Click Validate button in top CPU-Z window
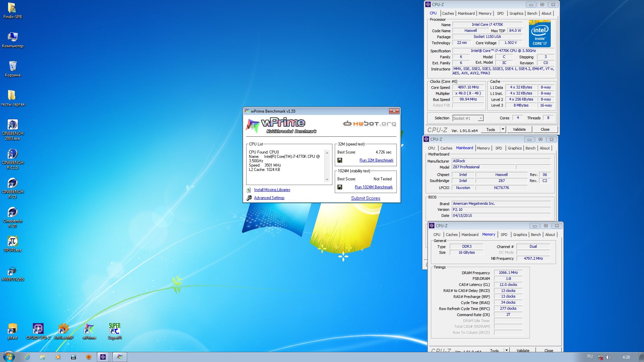644x362 pixels. pyautogui.click(x=519, y=129)
